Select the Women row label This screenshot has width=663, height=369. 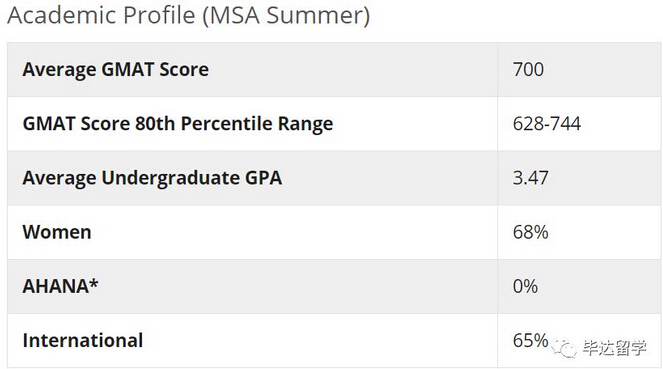(57, 232)
